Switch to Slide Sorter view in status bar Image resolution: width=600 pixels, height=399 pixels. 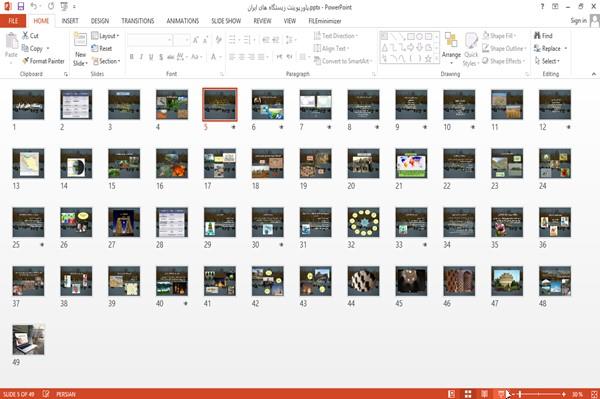[468, 394]
